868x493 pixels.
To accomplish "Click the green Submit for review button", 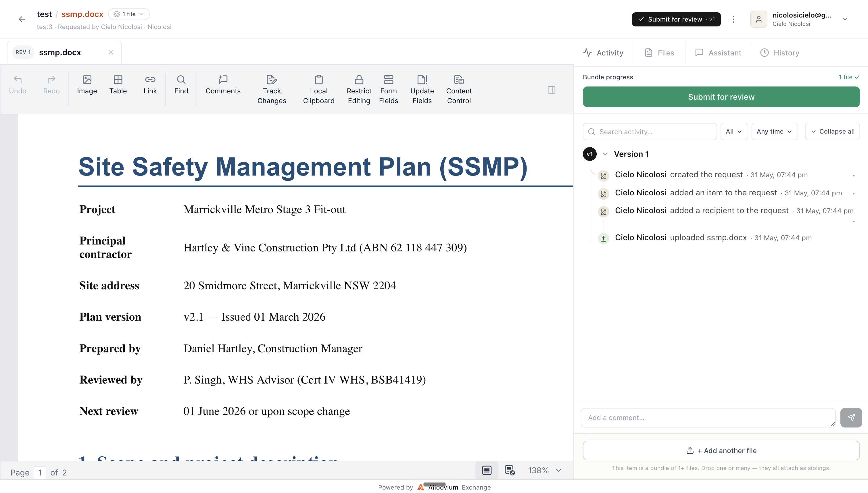I will pyautogui.click(x=721, y=97).
